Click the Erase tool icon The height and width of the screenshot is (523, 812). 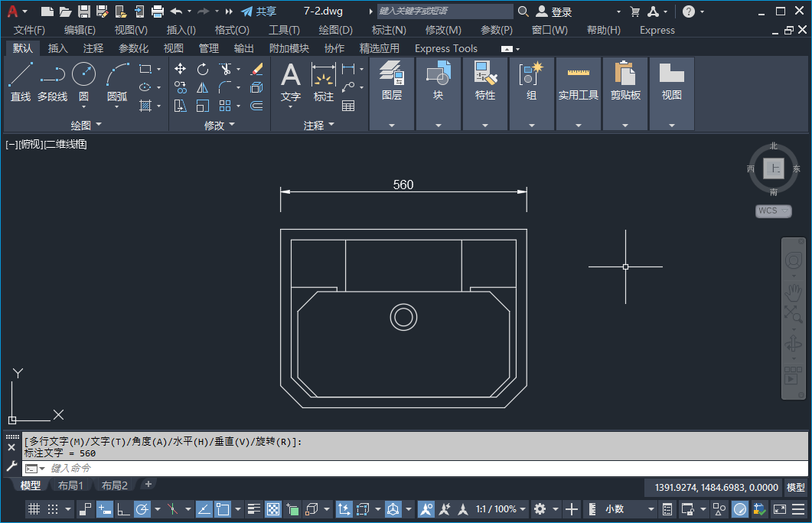256,69
